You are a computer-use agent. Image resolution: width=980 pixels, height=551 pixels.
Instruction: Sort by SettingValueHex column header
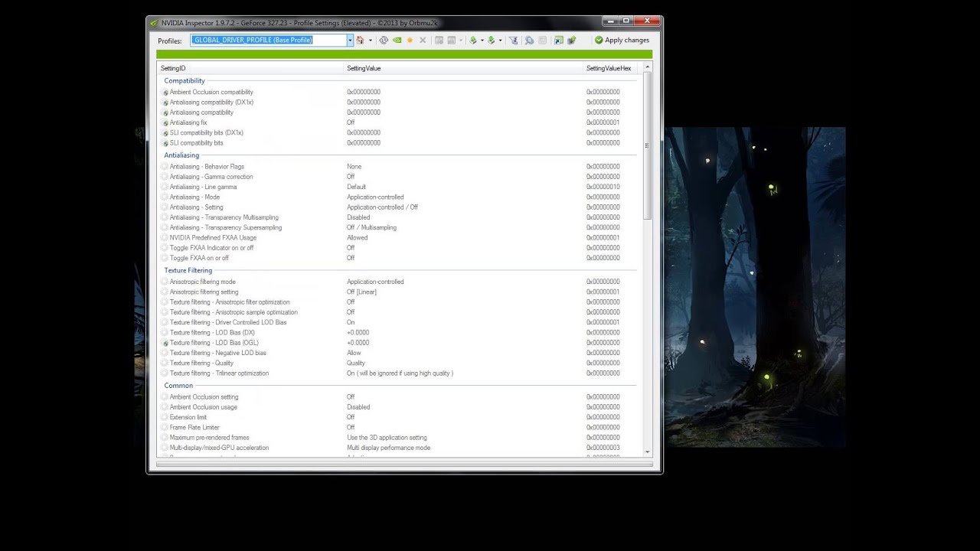click(609, 68)
